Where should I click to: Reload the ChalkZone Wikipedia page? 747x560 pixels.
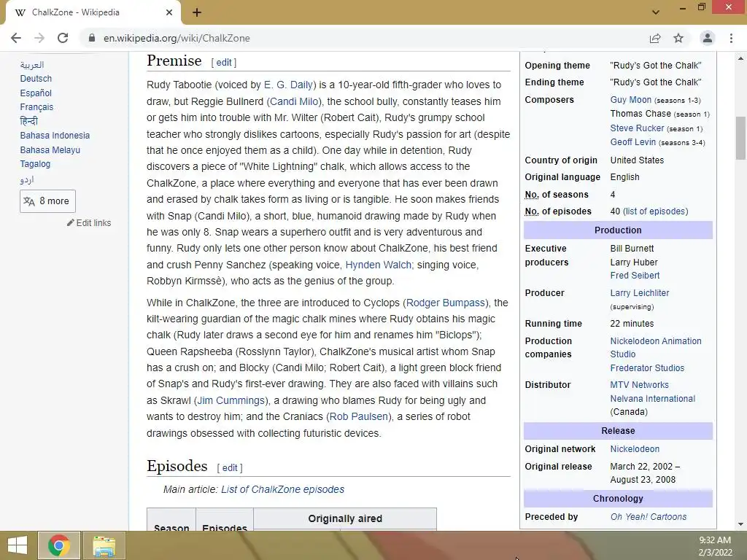click(63, 38)
